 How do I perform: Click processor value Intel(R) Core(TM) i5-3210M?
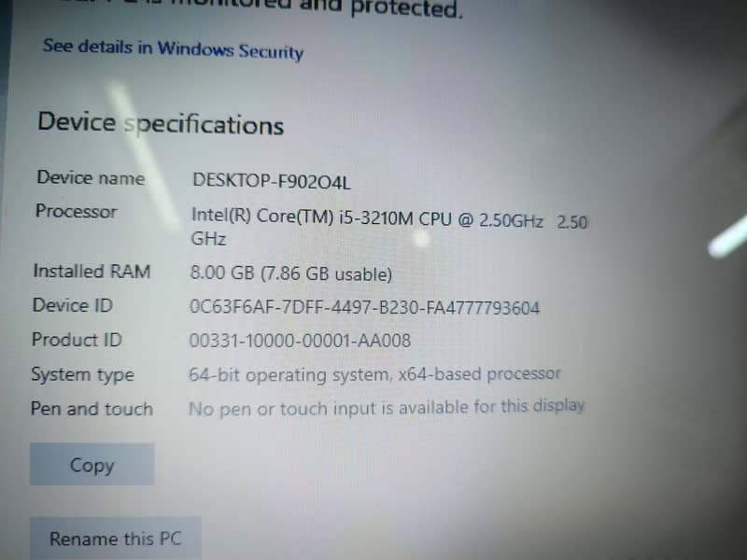pos(389,228)
